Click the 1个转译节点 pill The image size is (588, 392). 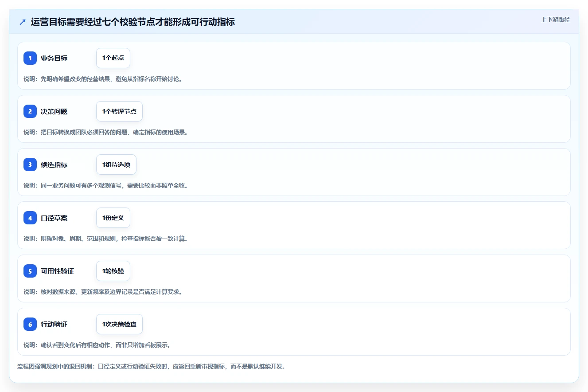(119, 111)
